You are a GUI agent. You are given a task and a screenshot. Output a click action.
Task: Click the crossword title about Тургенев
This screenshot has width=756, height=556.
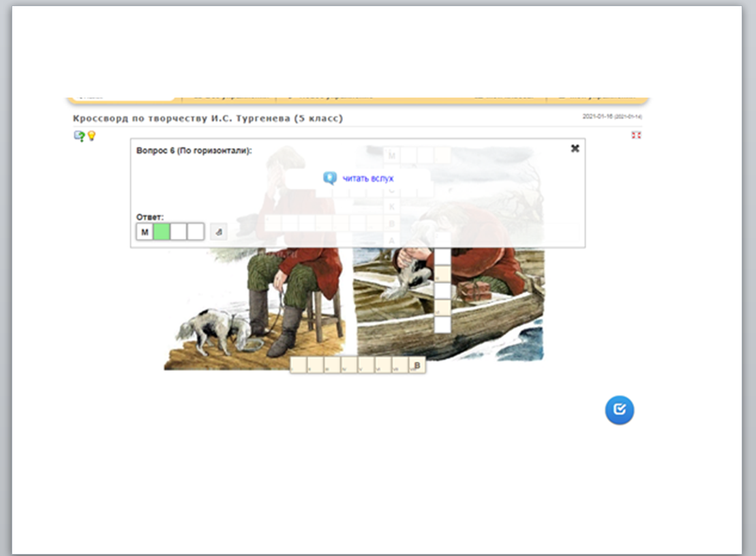pyautogui.click(x=208, y=118)
